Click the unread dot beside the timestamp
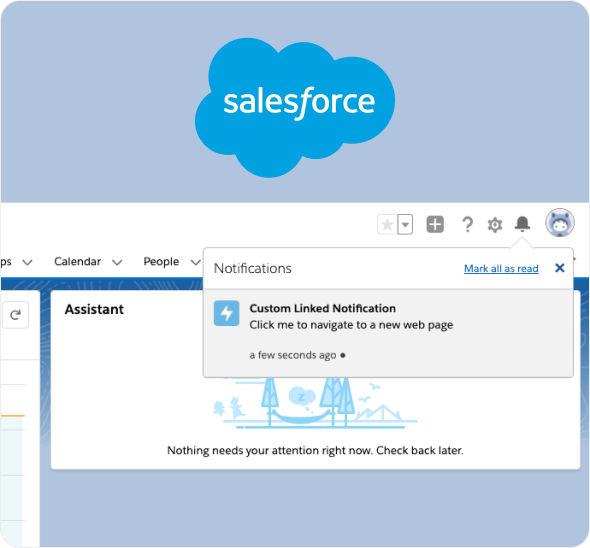This screenshot has width=590, height=548. coord(342,355)
